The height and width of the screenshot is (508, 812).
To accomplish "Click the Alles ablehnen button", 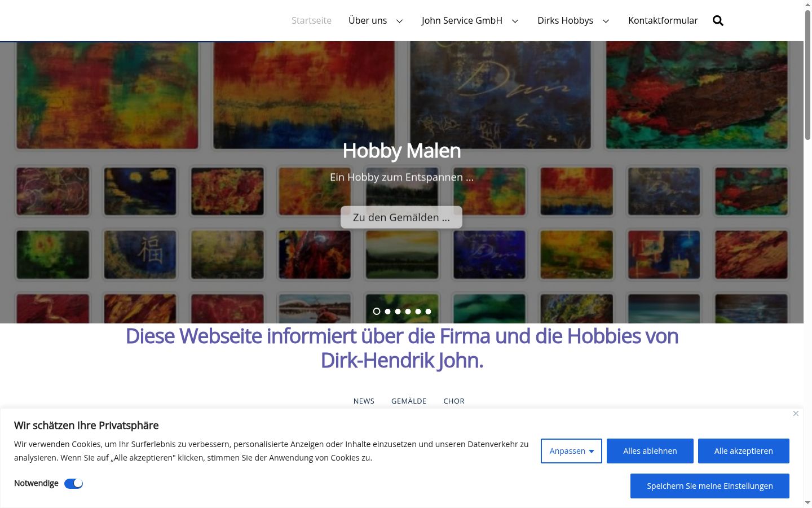I will pyautogui.click(x=650, y=451).
